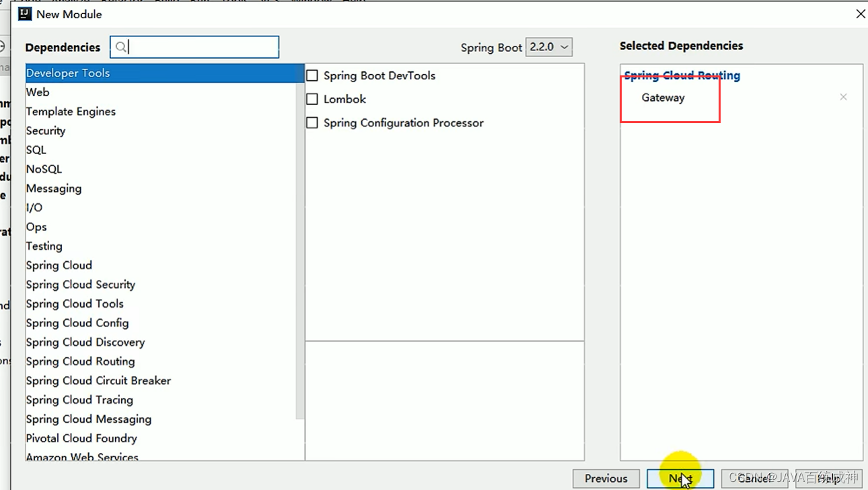The width and height of the screenshot is (868, 490).
Task: Click the IntelliJ logo in the title bar
Action: tap(25, 13)
